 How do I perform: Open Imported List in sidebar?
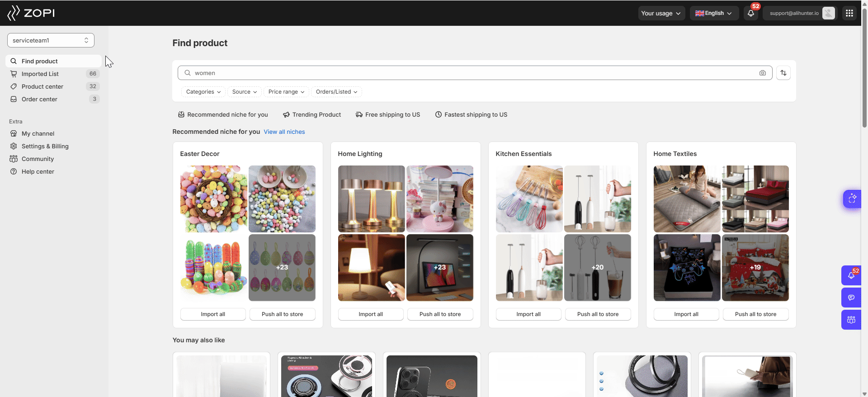point(40,74)
